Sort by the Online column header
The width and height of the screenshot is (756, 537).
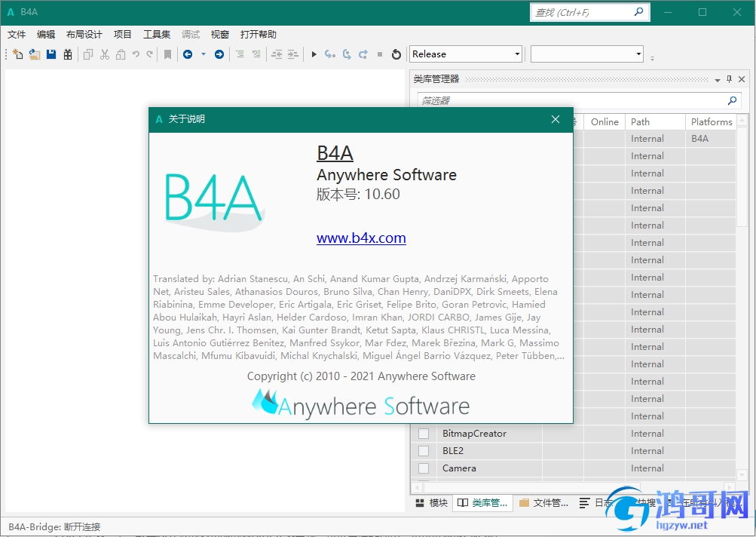604,122
